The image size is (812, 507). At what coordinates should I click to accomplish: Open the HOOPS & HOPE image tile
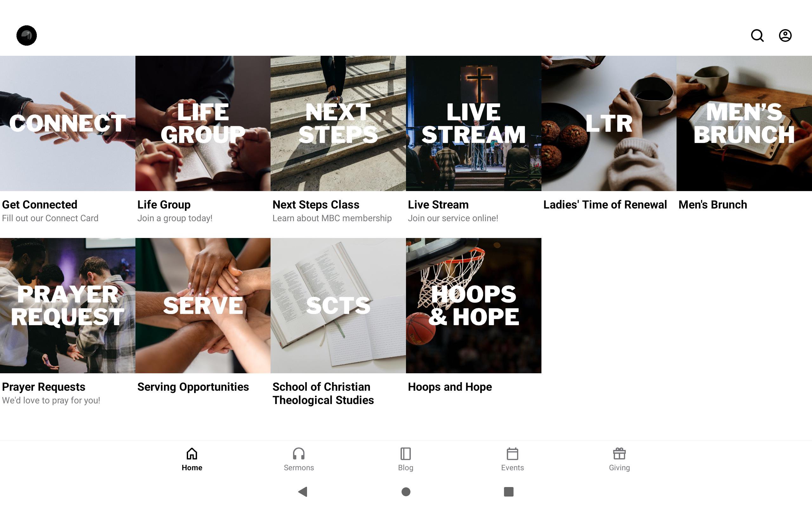click(474, 305)
